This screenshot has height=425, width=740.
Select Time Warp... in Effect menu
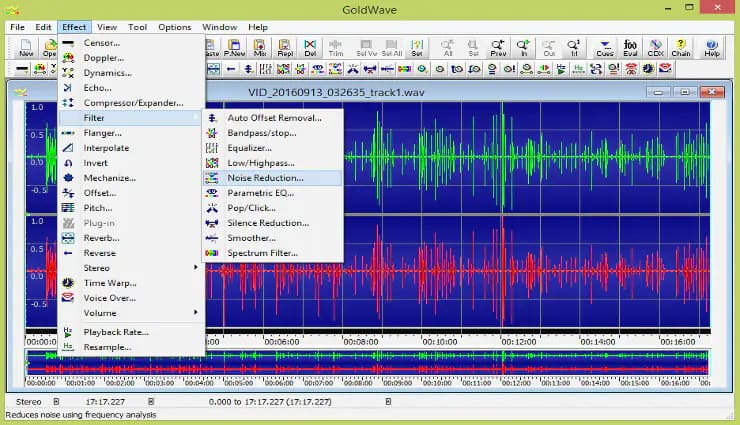pyautogui.click(x=131, y=283)
